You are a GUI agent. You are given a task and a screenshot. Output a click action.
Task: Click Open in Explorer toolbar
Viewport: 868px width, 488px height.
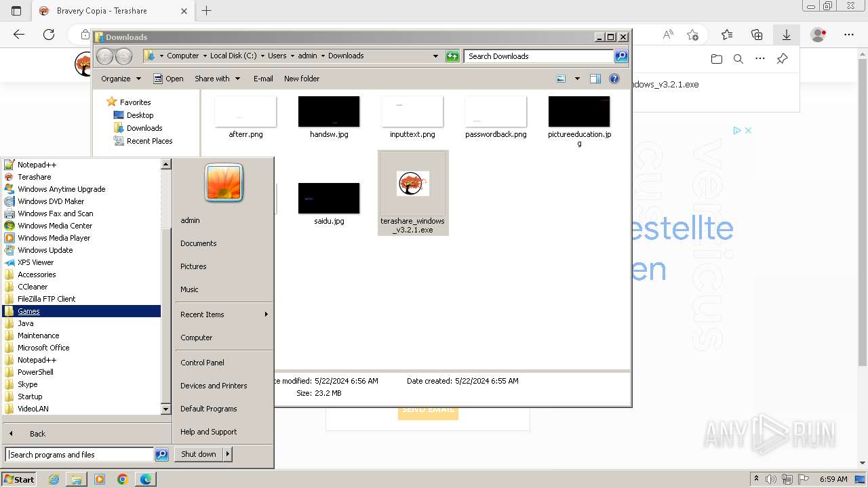(x=168, y=79)
